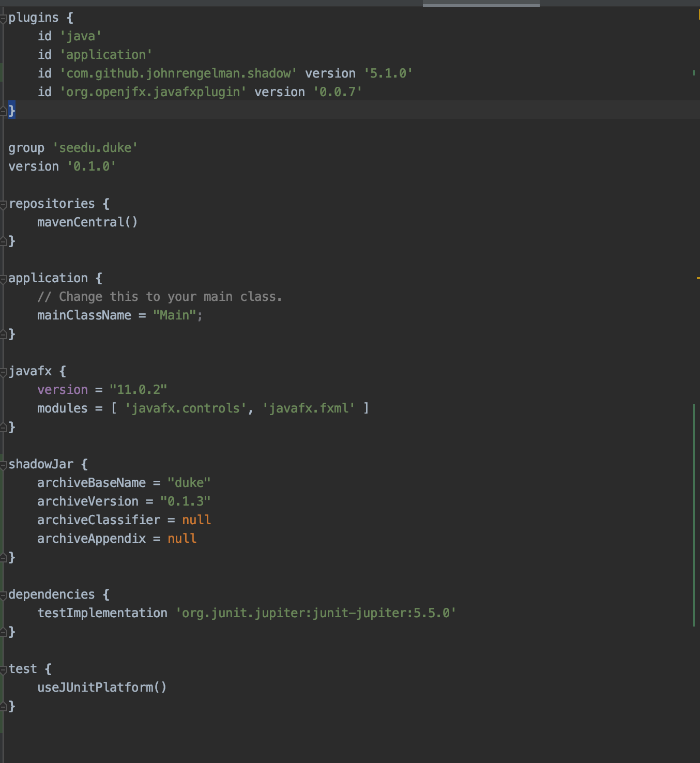The image size is (700, 763).
Task: Click the testImplementation keyword
Action: pos(102,613)
